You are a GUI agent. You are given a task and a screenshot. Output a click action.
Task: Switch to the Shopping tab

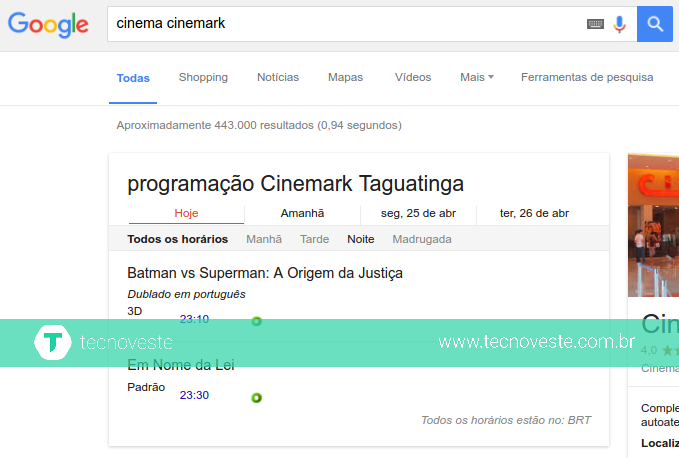pyautogui.click(x=203, y=77)
